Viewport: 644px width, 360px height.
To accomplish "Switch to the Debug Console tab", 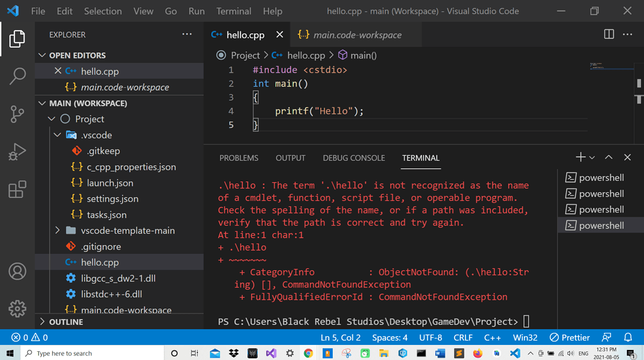I will 353,158.
